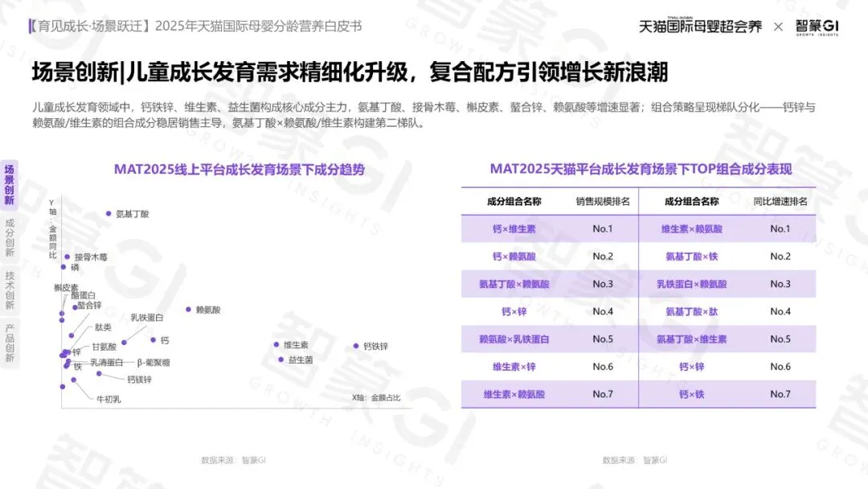868x489 pixels.
Task: Click the 氨基丁酸×铁 table cell
Action: (x=691, y=257)
